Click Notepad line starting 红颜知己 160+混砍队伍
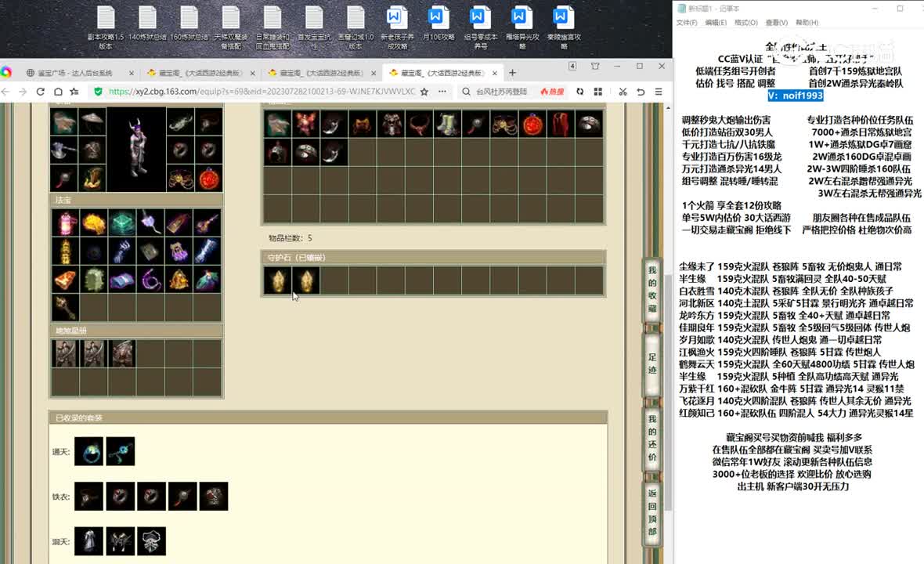This screenshot has width=924, height=564. click(x=796, y=413)
